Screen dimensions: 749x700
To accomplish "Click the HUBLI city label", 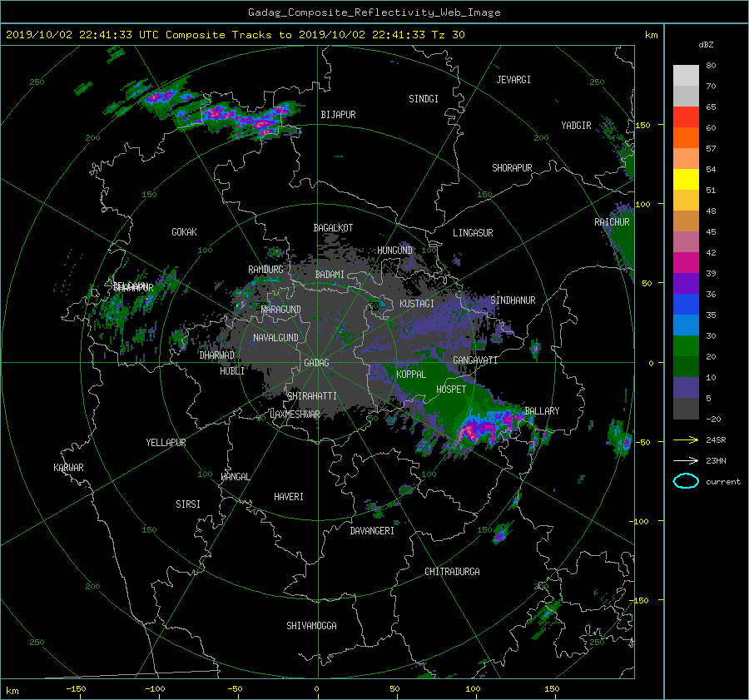I will coord(231,370).
